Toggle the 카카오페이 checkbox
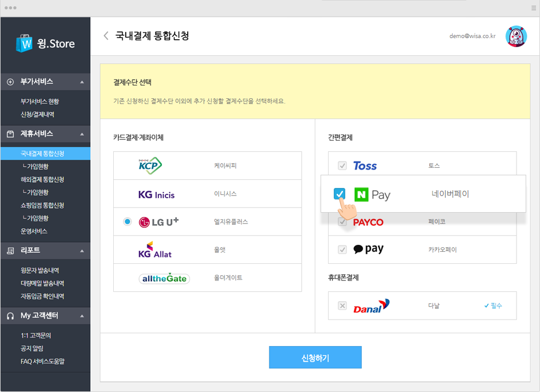The image size is (540, 392). (342, 249)
